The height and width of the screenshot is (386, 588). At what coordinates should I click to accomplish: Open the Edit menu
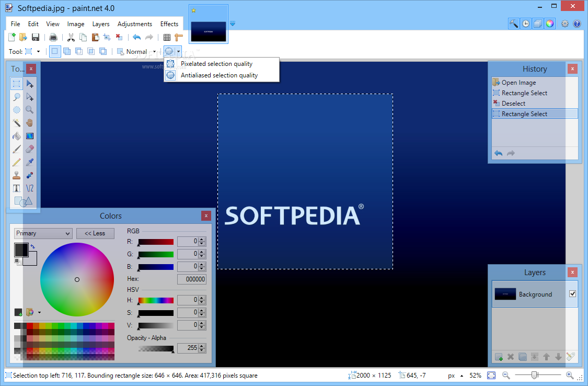pos(33,24)
